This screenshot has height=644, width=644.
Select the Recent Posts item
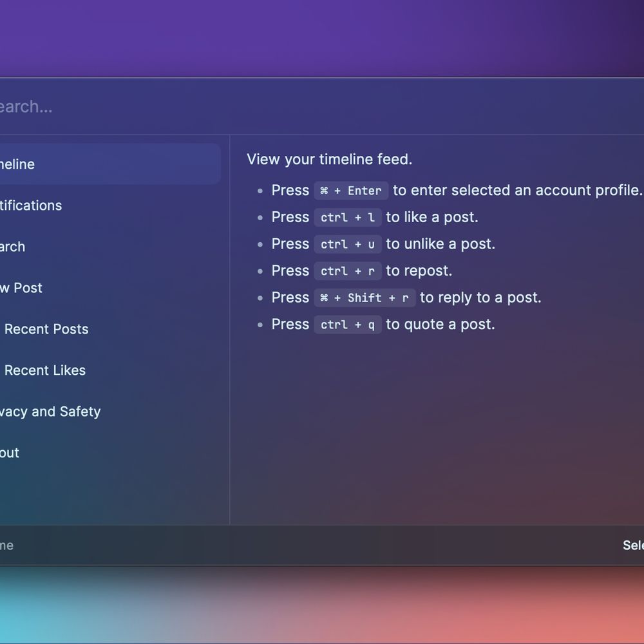click(110, 329)
